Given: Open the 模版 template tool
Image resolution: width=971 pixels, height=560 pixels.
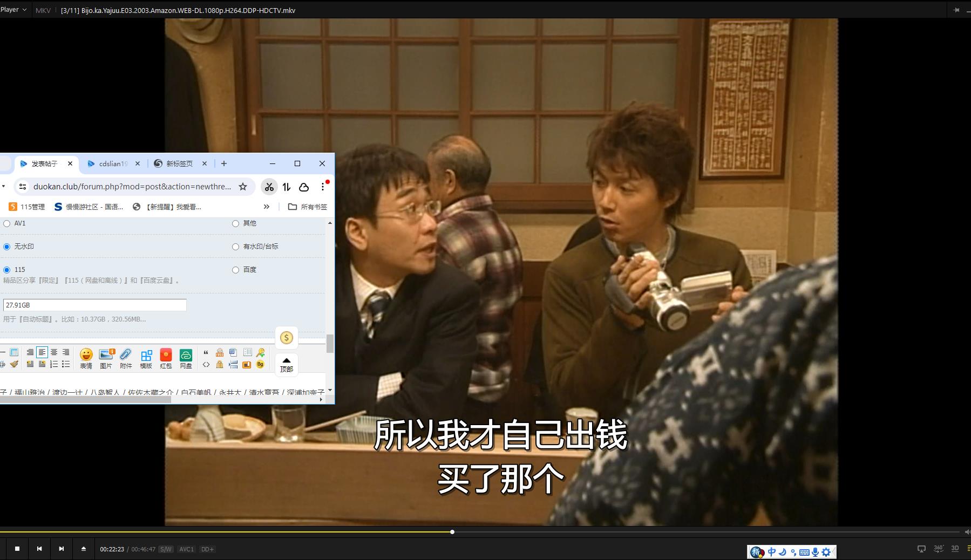Looking at the screenshot, I should pos(146,357).
